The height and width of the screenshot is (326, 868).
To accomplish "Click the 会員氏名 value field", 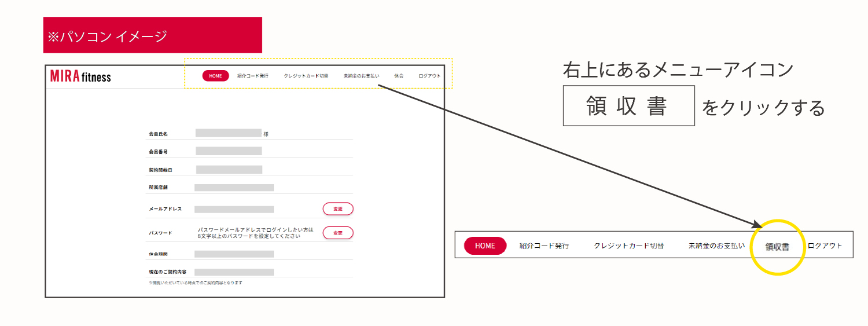I will pyautogui.click(x=229, y=133).
